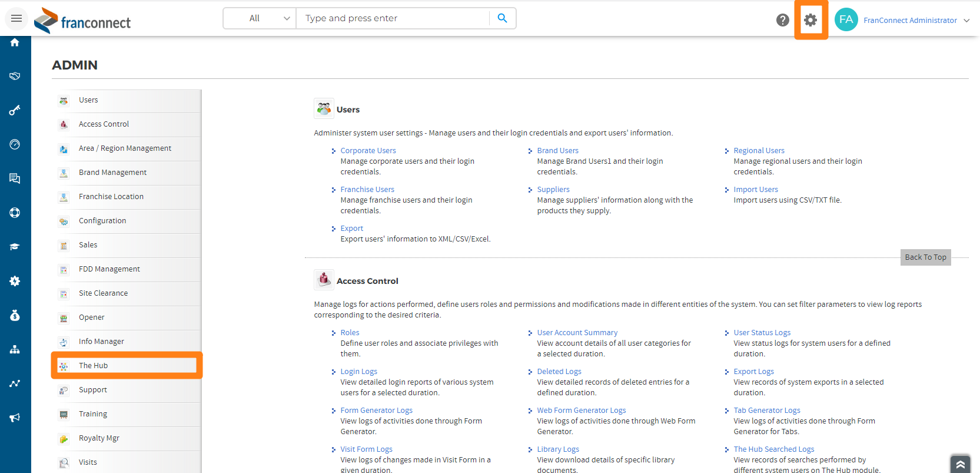Open the hamburger navigation menu
The width and height of the screenshot is (980, 473).
click(16, 18)
